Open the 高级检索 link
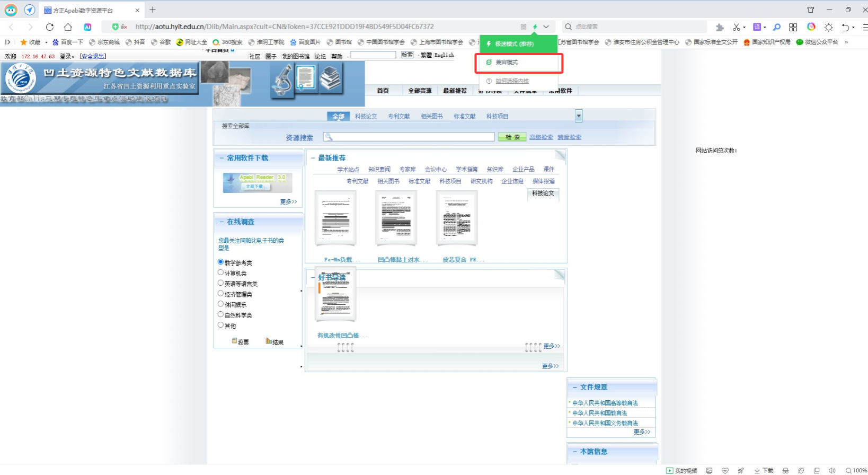 [x=541, y=137]
